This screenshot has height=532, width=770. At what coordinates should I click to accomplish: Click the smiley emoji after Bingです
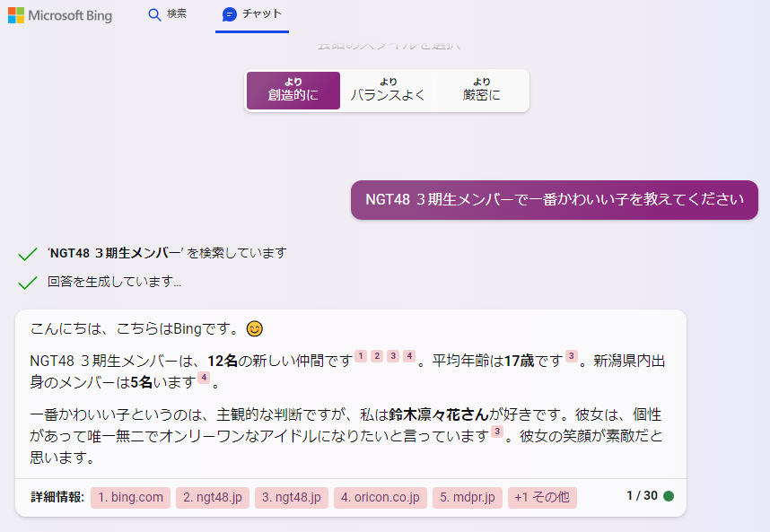click(254, 328)
